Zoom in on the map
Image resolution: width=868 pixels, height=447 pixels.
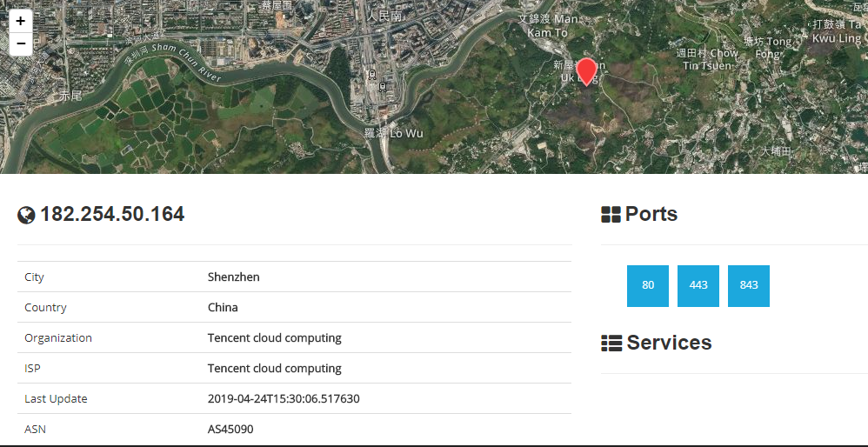[21, 21]
